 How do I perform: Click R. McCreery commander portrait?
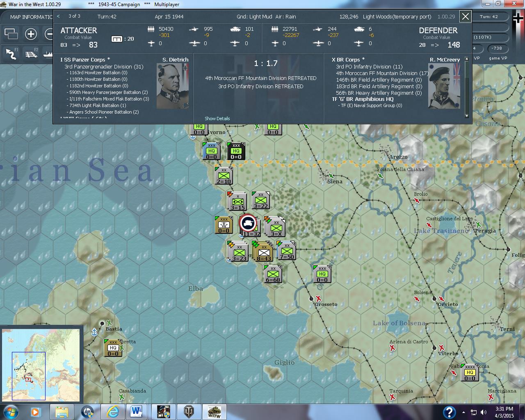click(x=444, y=86)
